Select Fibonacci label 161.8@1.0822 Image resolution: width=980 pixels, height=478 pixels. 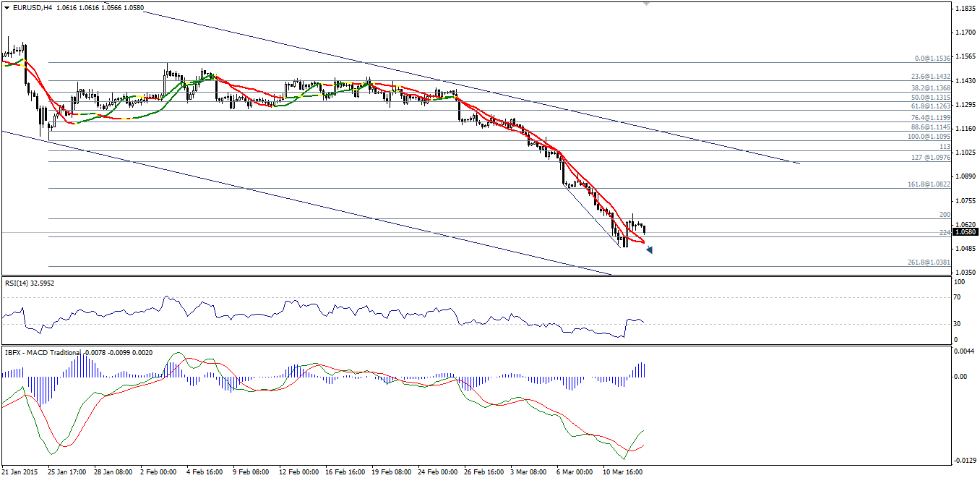point(929,184)
